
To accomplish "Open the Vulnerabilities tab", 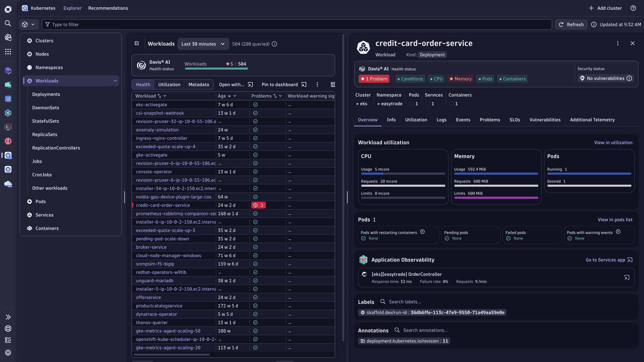I will [545, 120].
